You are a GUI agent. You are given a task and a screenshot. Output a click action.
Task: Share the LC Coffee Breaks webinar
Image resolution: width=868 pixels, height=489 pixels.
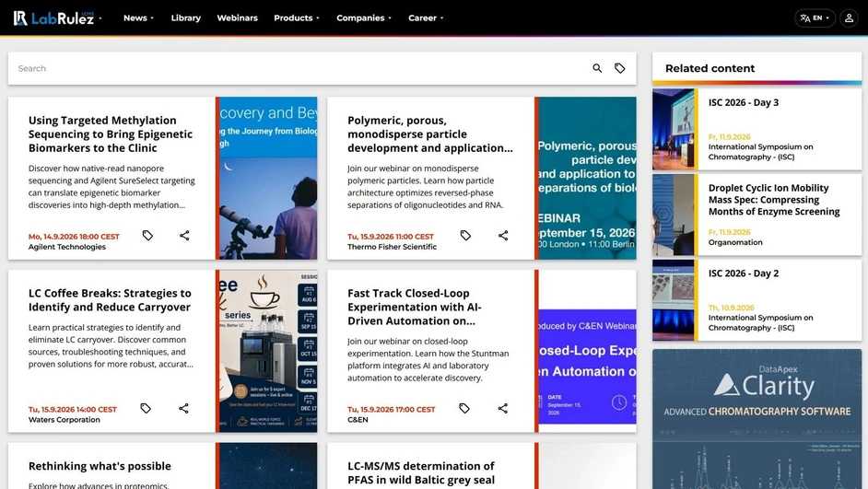[x=183, y=408]
